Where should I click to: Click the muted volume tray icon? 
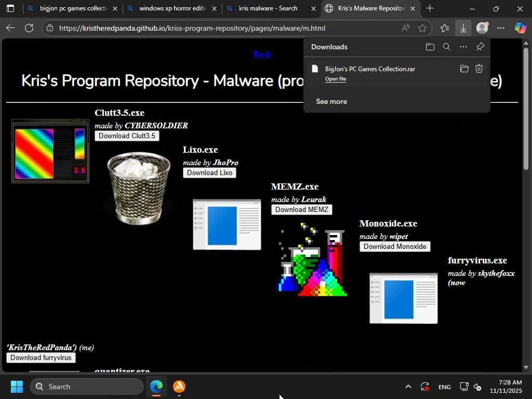coord(477,387)
